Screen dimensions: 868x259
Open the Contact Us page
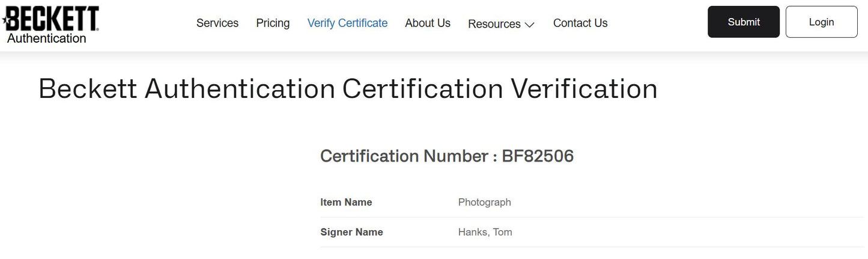point(580,23)
